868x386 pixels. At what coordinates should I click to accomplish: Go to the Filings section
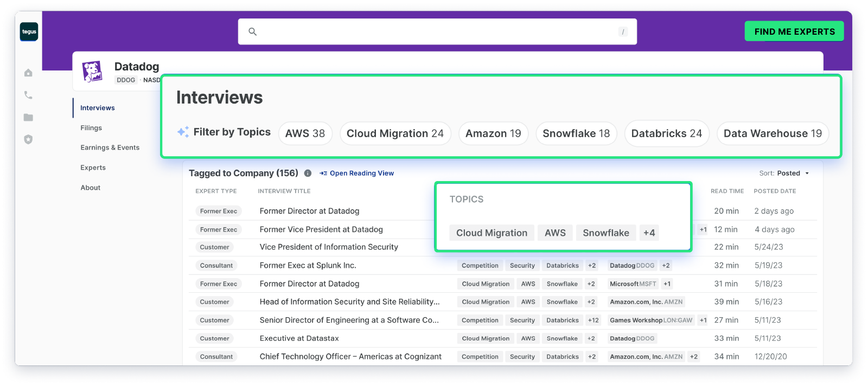[91, 128]
